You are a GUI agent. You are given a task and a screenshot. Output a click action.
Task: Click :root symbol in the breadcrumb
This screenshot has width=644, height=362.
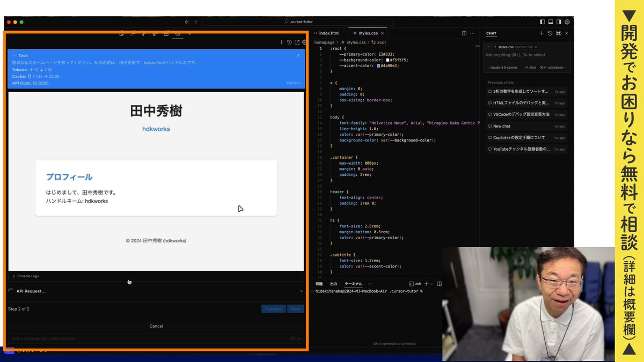point(378,42)
